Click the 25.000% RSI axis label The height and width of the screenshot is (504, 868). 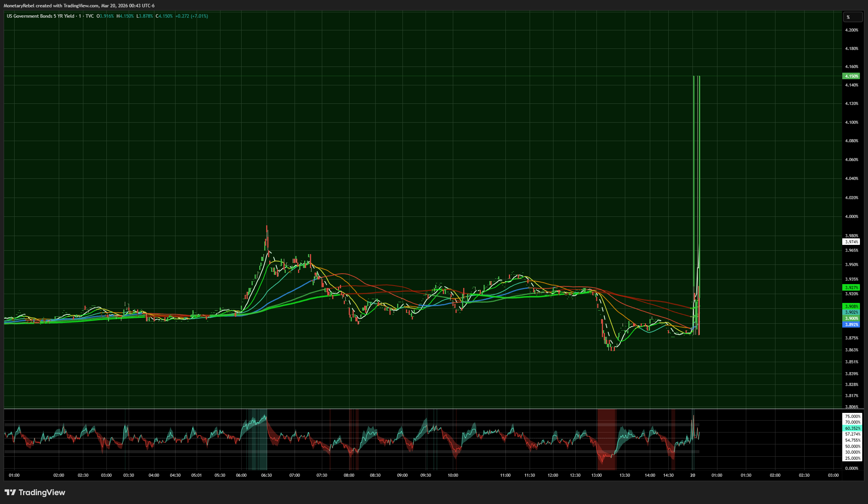click(x=853, y=458)
